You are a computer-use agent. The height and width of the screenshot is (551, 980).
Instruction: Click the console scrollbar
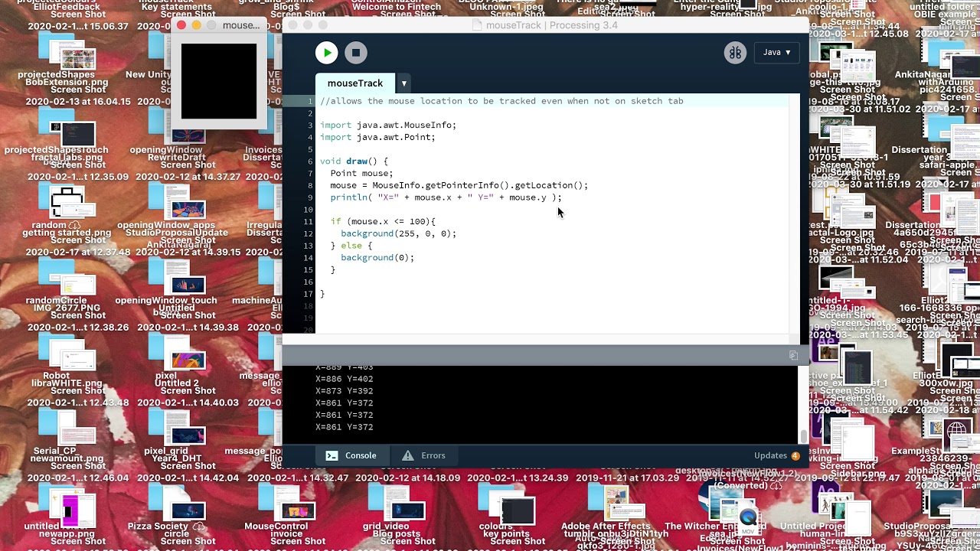coord(803,436)
